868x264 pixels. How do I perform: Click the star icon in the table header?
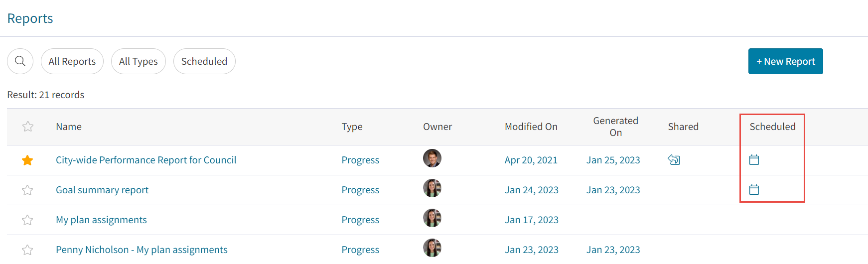(x=28, y=127)
